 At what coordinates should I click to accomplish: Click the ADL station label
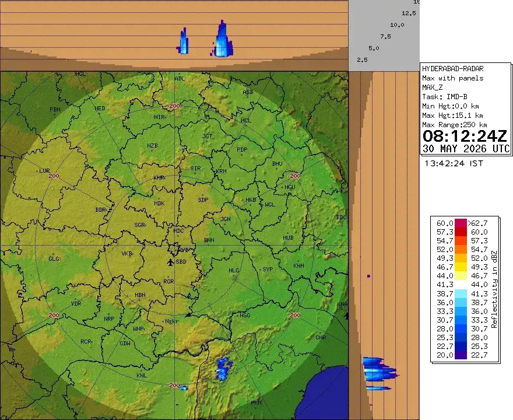click(180, 78)
